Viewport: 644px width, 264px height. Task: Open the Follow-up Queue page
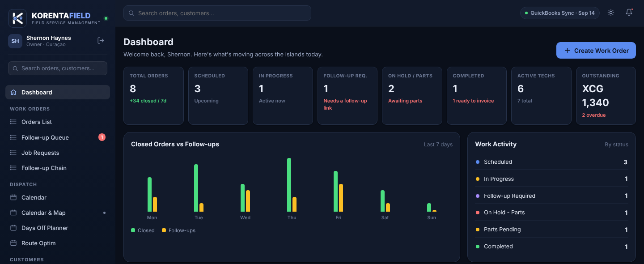point(58,137)
